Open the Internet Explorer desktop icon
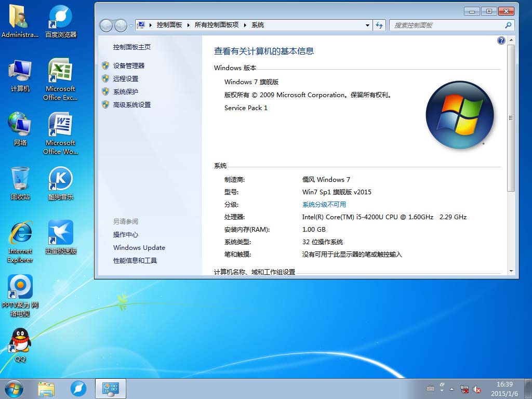532x399 pixels. point(20,242)
